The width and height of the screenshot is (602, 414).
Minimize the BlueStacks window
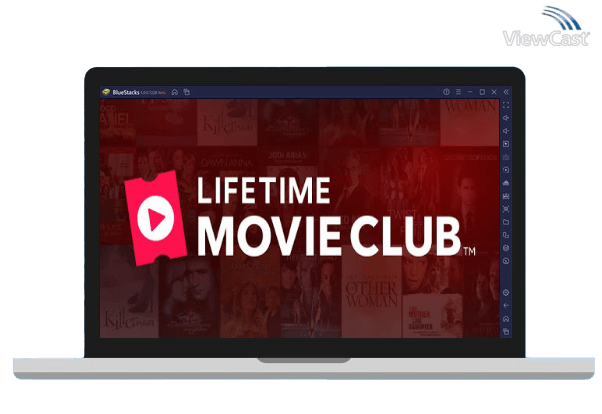click(x=470, y=92)
